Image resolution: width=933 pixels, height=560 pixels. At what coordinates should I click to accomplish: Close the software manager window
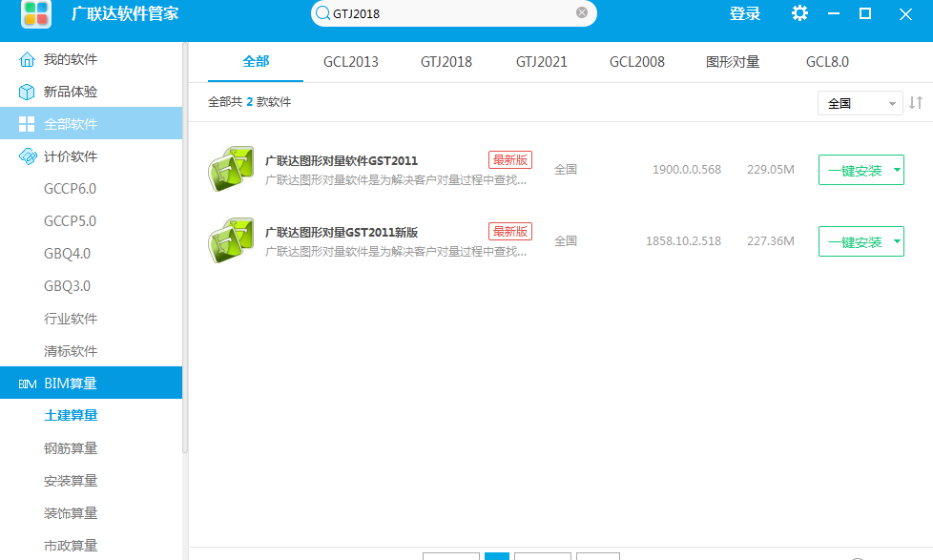905,14
